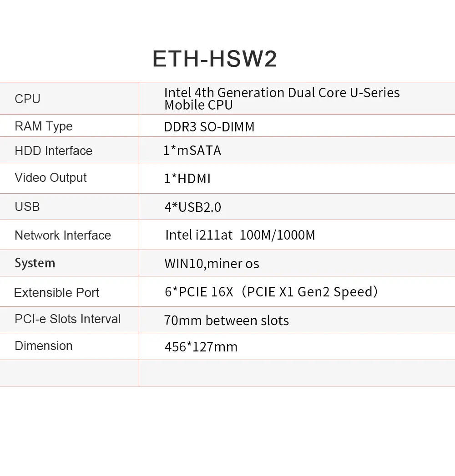Click the 456*127mm dimension value

[x=201, y=347]
